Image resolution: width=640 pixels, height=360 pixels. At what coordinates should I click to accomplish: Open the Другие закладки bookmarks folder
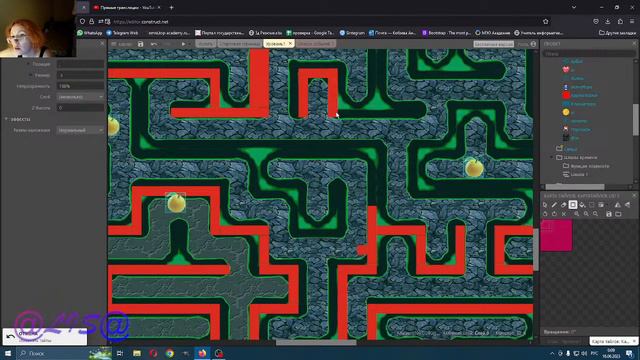tap(618, 33)
